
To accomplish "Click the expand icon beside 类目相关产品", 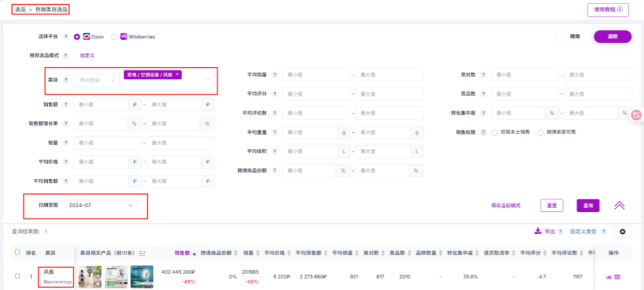I will 142,253.
